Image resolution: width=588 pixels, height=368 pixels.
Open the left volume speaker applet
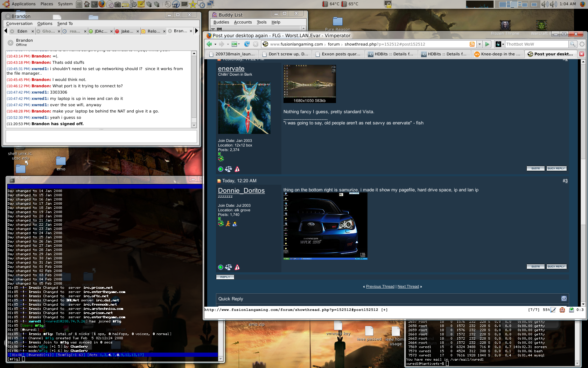click(545, 4)
